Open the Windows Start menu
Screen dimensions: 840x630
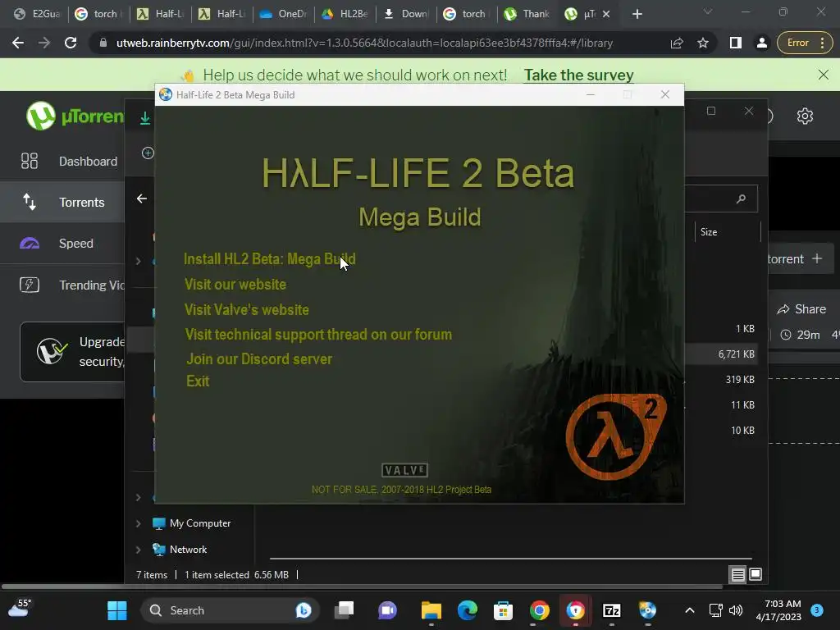point(116,610)
